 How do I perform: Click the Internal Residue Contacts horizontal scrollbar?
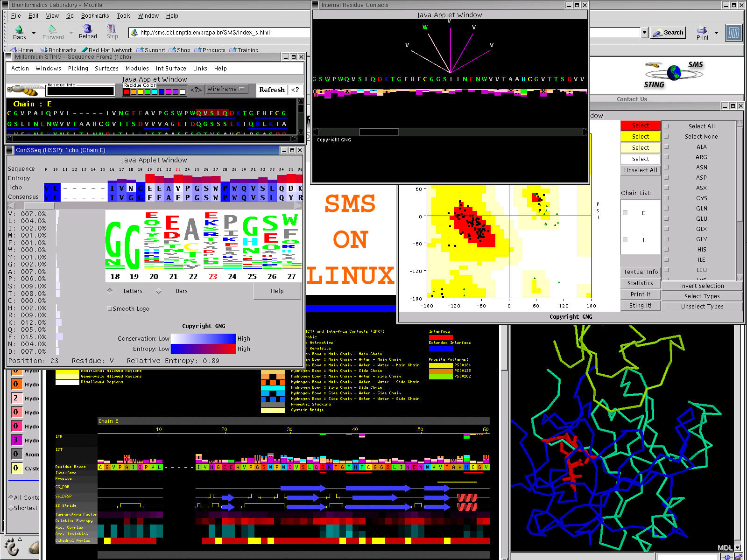pyautogui.click(x=450, y=132)
